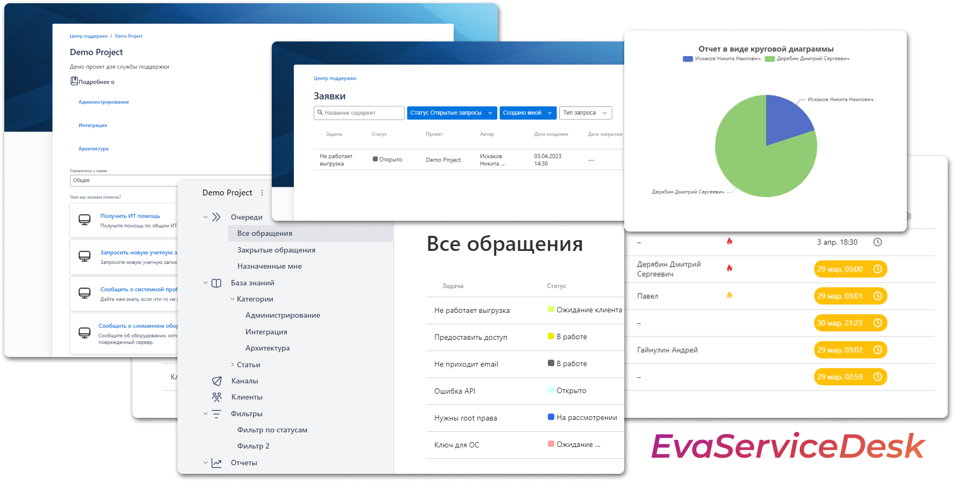Click the База знаний book icon in sidebar
The width and height of the screenshot is (980, 483).
(216, 283)
